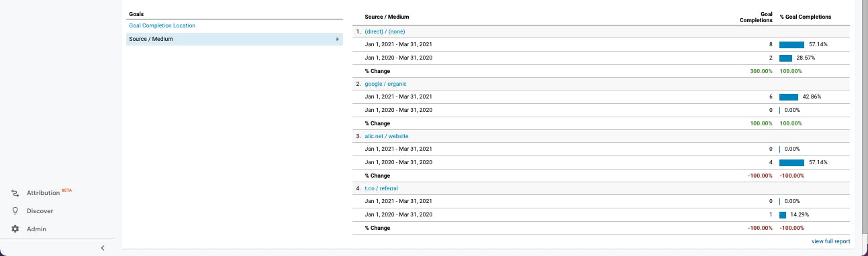Click the 300.00% change value
This screenshot has width=868, height=256.
pyautogui.click(x=761, y=71)
